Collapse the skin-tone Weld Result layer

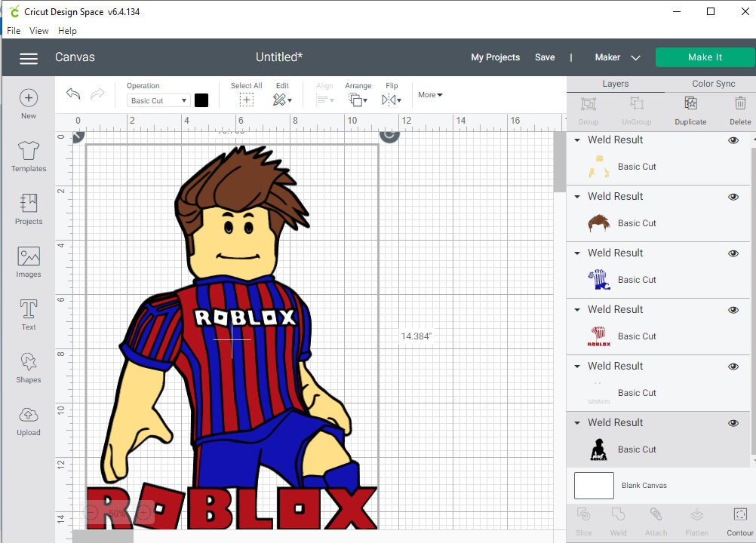pos(577,140)
